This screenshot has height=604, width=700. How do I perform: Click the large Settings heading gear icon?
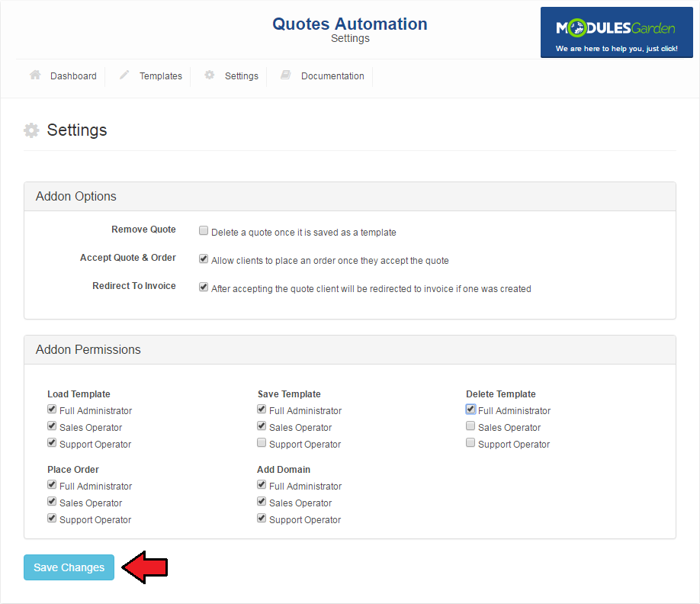31,130
